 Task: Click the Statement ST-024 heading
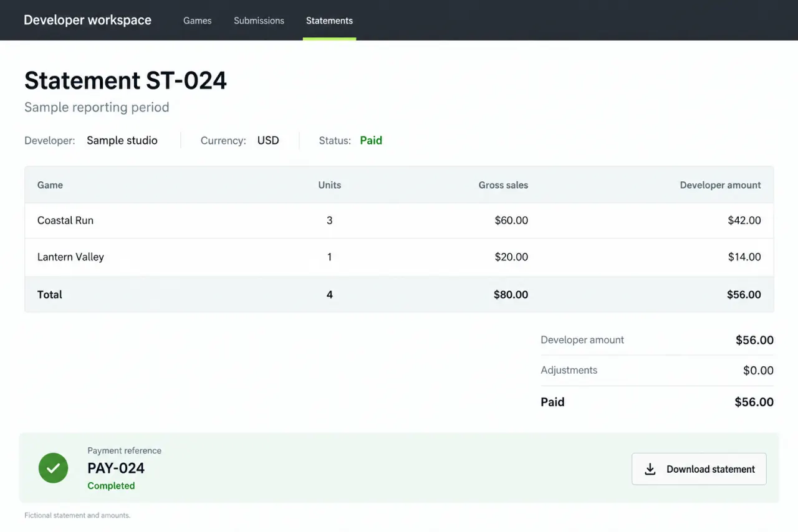click(x=125, y=80)
